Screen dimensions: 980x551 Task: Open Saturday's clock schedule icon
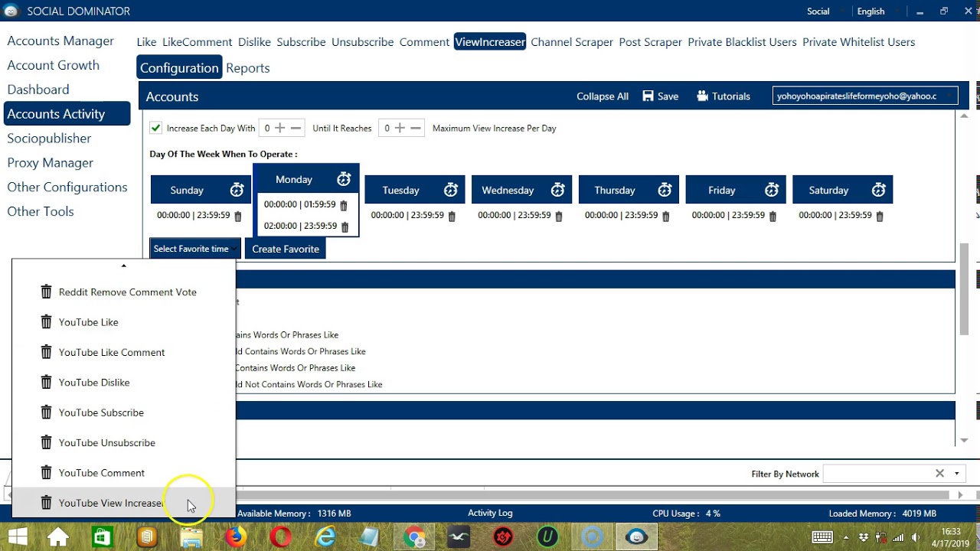tap(879, 190)
